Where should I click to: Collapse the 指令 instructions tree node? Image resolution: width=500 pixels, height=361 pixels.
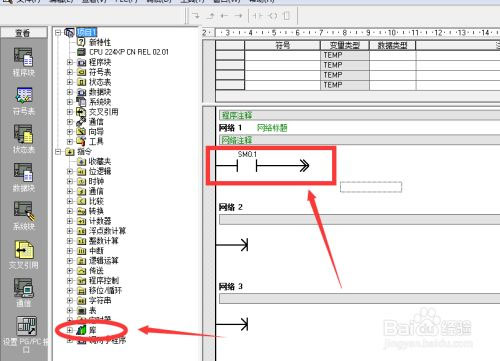58,152
